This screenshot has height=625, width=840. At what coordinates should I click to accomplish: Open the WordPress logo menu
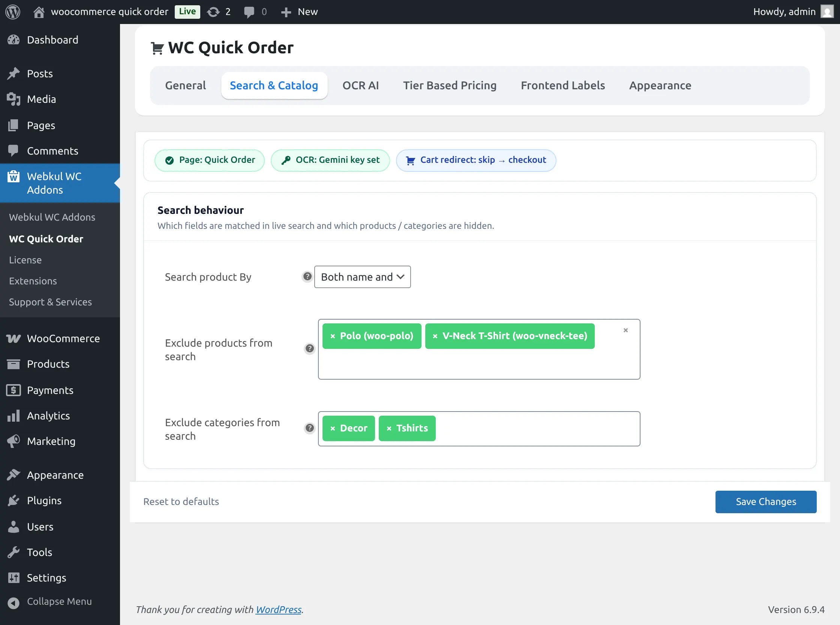pyautogui.click(x=13, y=12)
